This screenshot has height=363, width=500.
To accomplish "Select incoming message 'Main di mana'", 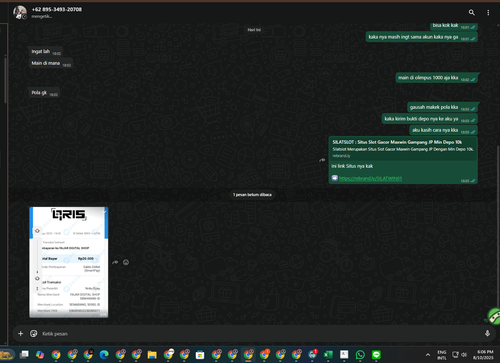I will point(51,63).
